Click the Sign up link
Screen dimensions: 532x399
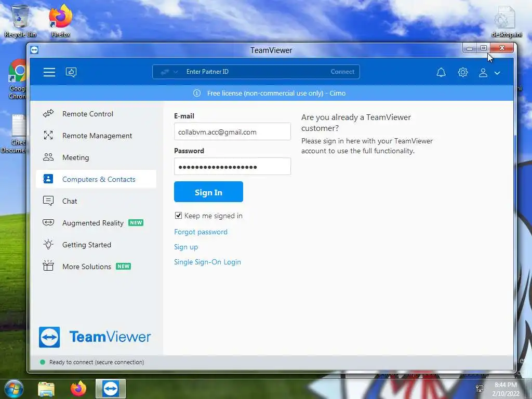186,247
